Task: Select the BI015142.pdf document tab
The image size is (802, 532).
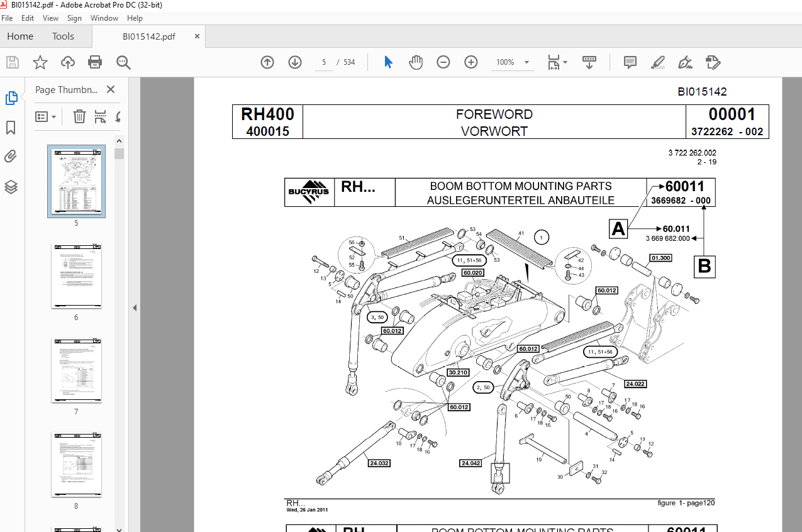Action: tap(149, 36)
